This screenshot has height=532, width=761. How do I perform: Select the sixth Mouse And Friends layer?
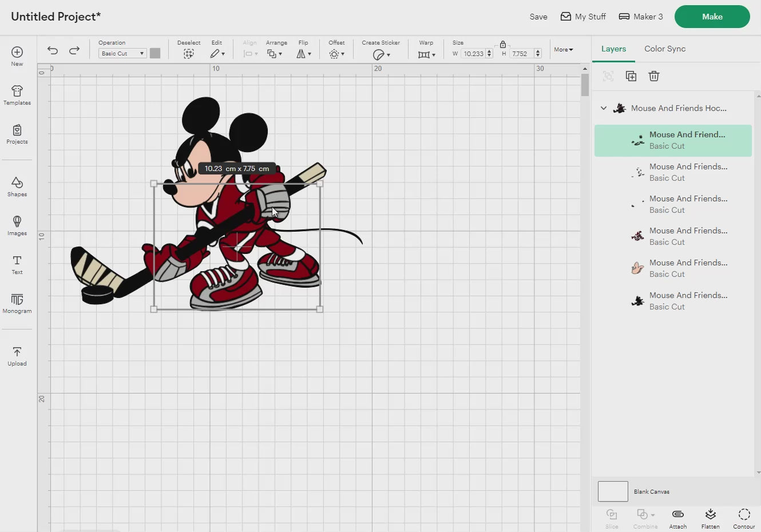point(673,301)
